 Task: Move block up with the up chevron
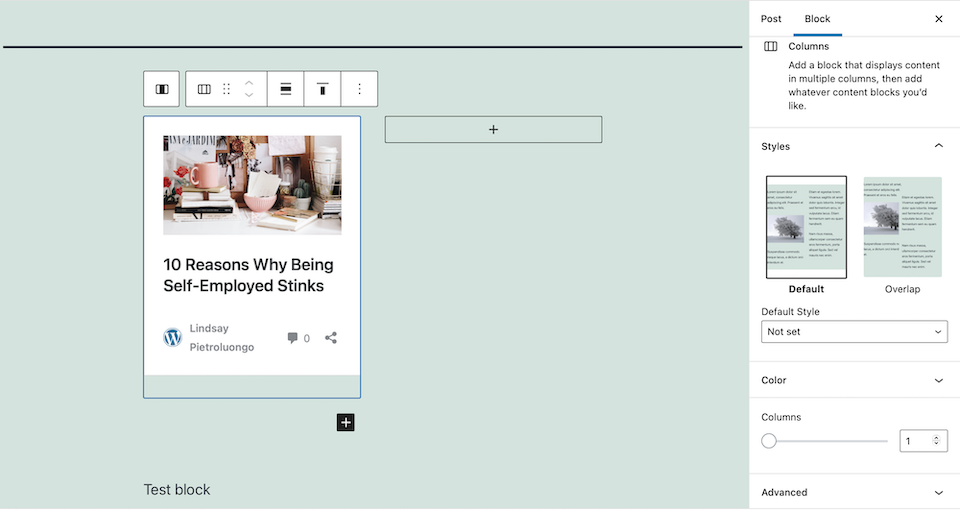[x=249, y=82]
